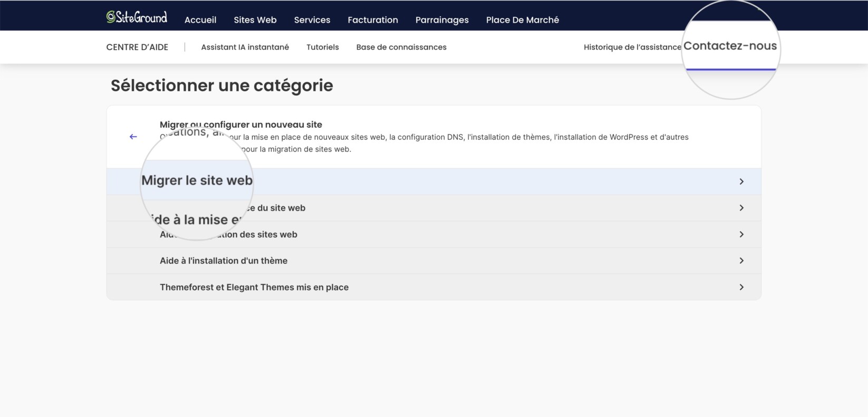The width and height of the screenshot is (868, 417).
Task: Expand the Themeforest et Elegant Themes chevron
Action: 741,287
